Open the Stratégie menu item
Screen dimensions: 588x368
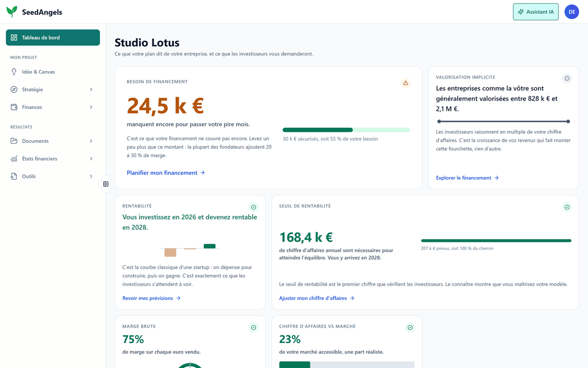[53, 89]
